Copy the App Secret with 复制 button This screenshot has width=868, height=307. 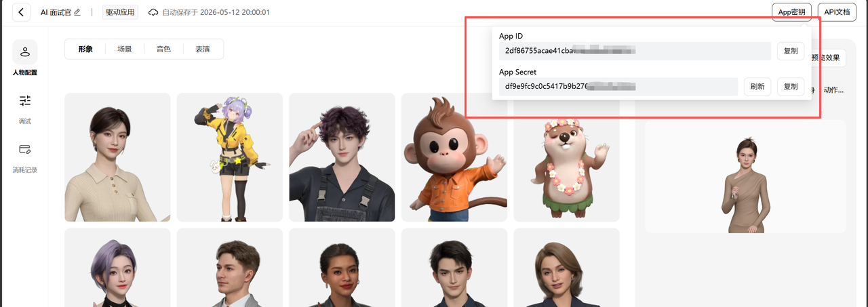791,87
